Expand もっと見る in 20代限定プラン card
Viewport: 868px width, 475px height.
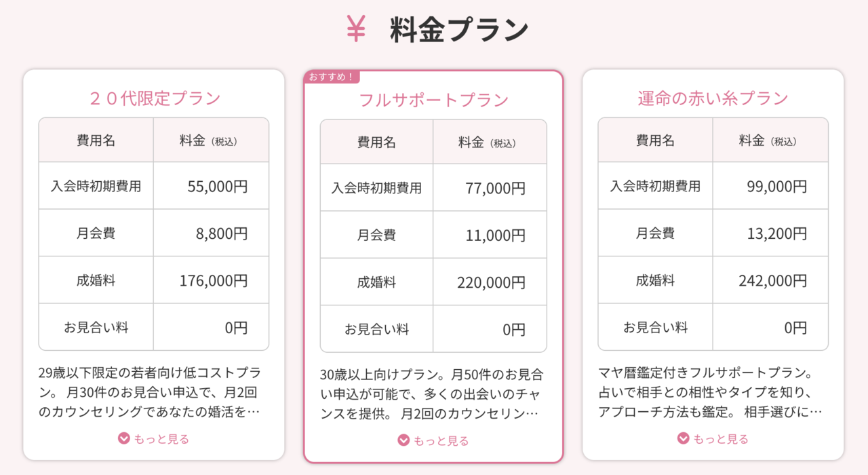click(x=153, y=438)
